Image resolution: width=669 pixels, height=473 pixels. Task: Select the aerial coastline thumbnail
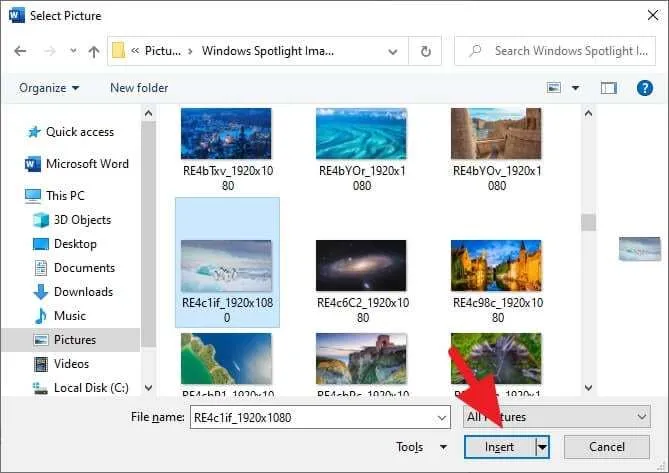[x=226, y=359]
